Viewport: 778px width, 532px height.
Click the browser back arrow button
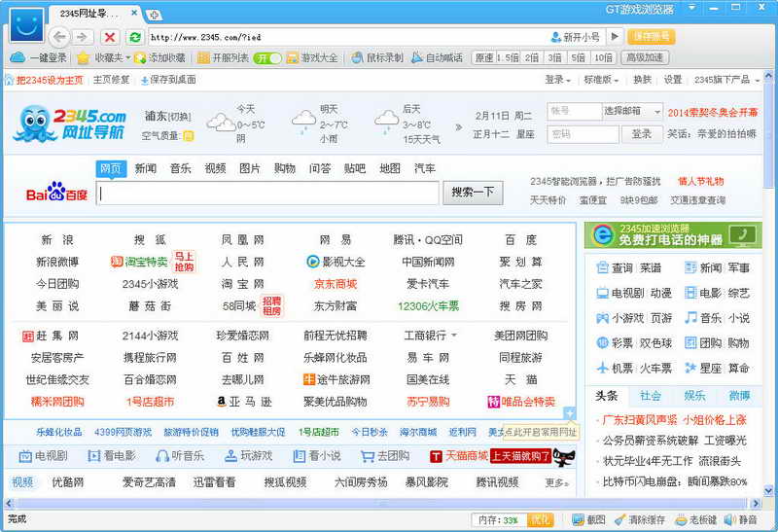tap(59, 37)
